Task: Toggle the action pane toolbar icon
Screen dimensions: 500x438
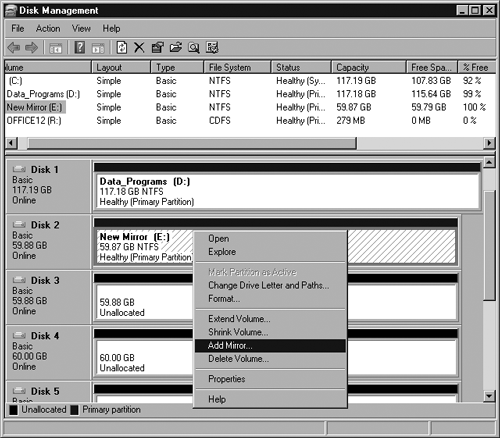Action: pyautogui.click(x=98, y=48)
